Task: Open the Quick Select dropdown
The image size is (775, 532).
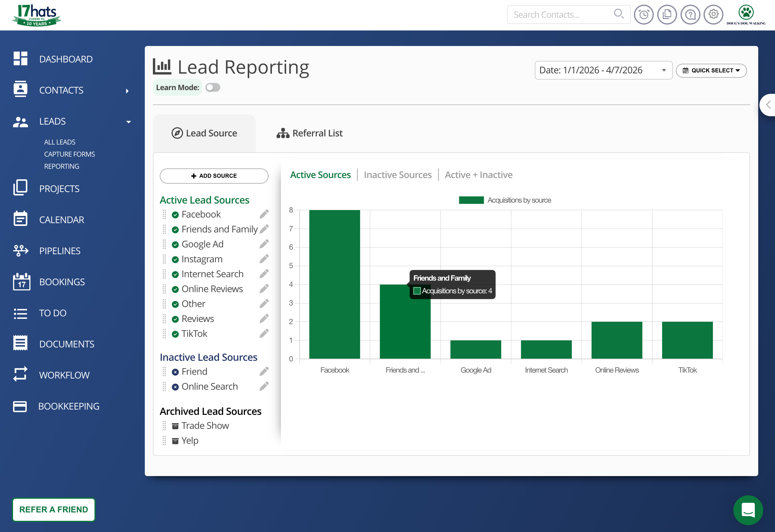Action: pyautogui.click(x=711, y=70)
